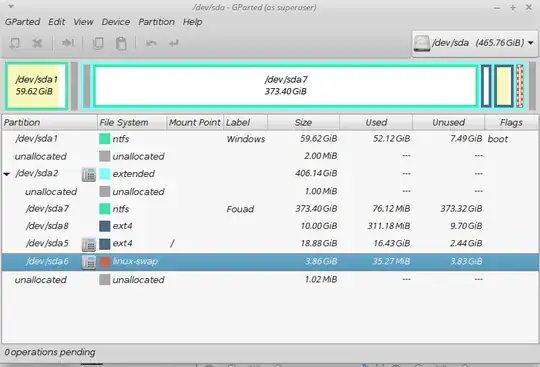Select /dev/sda1 block in disk map

point(36,86)
